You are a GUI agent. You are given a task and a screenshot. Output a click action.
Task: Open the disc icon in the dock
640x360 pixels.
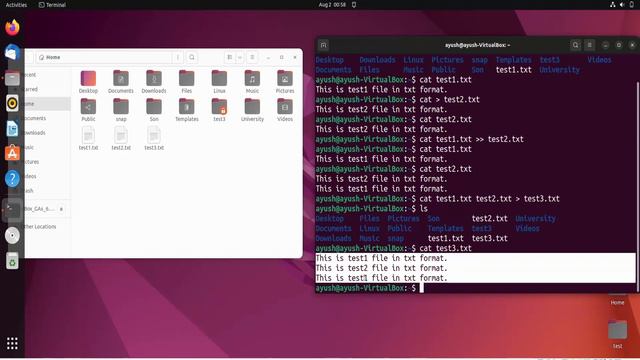12,236
